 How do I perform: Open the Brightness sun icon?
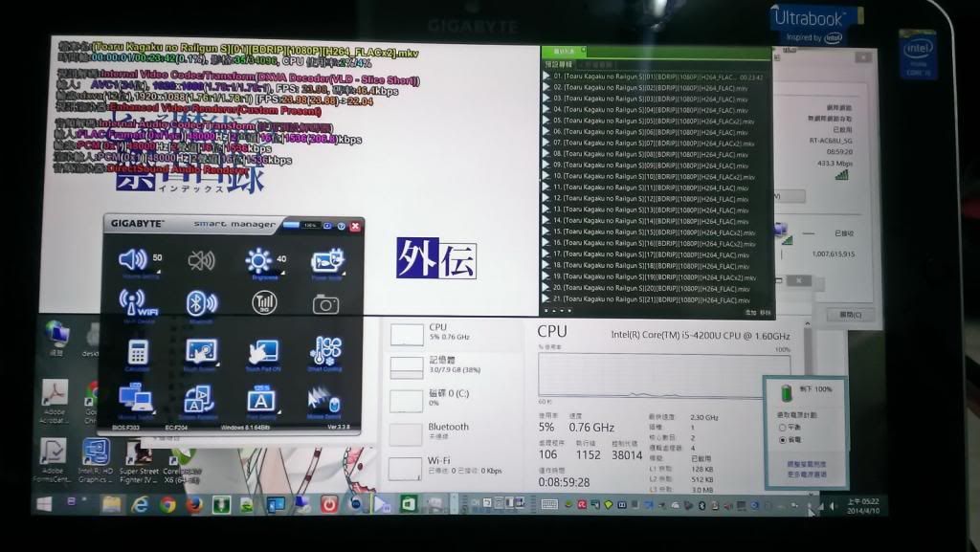(258, 260)
